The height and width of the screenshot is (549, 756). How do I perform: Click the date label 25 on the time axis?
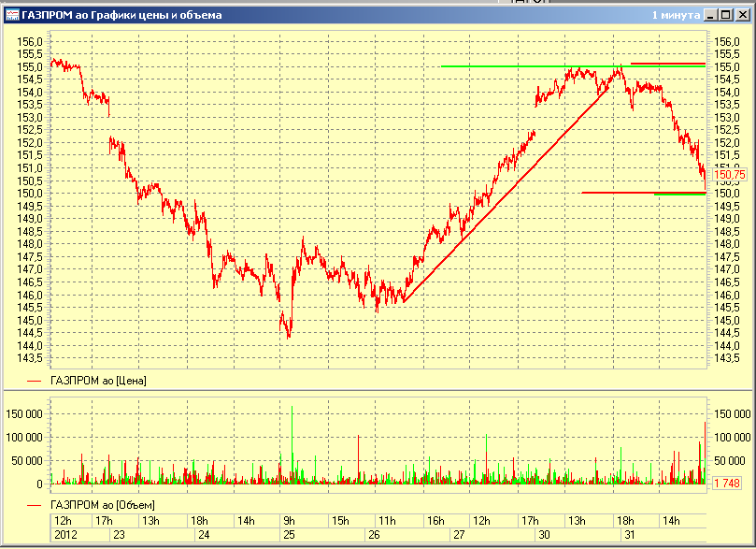(289, 536)
